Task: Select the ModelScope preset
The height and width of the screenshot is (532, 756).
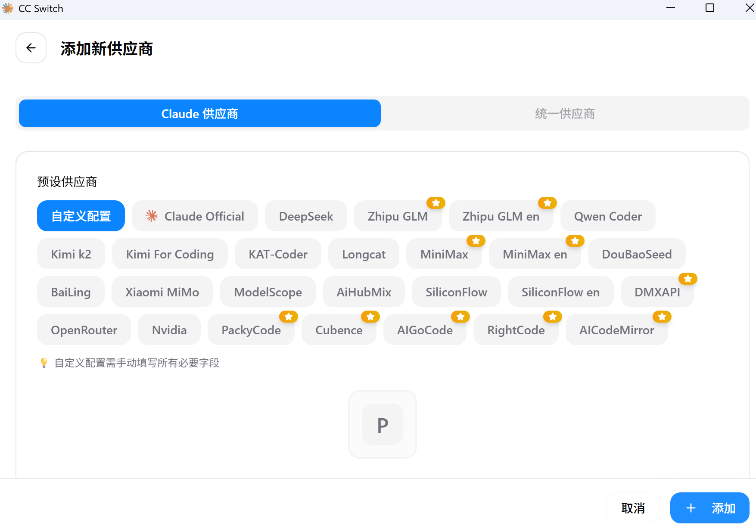Action: tap(268, 292)
